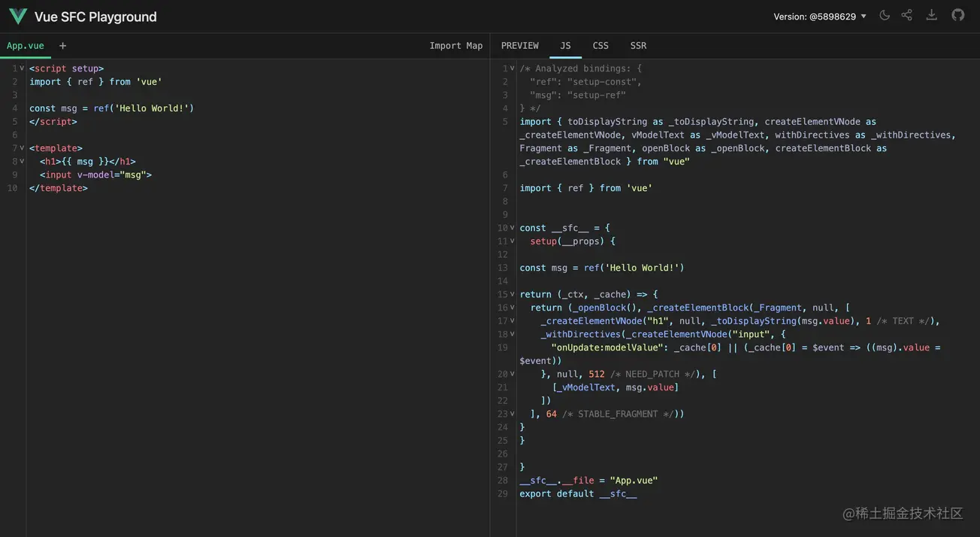Collapse fold at output line 16

click(513, 308)
